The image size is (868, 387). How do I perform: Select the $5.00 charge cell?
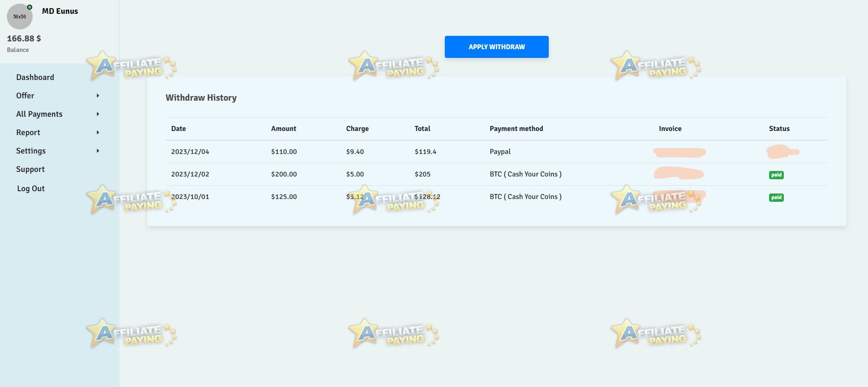pos(355,174)
